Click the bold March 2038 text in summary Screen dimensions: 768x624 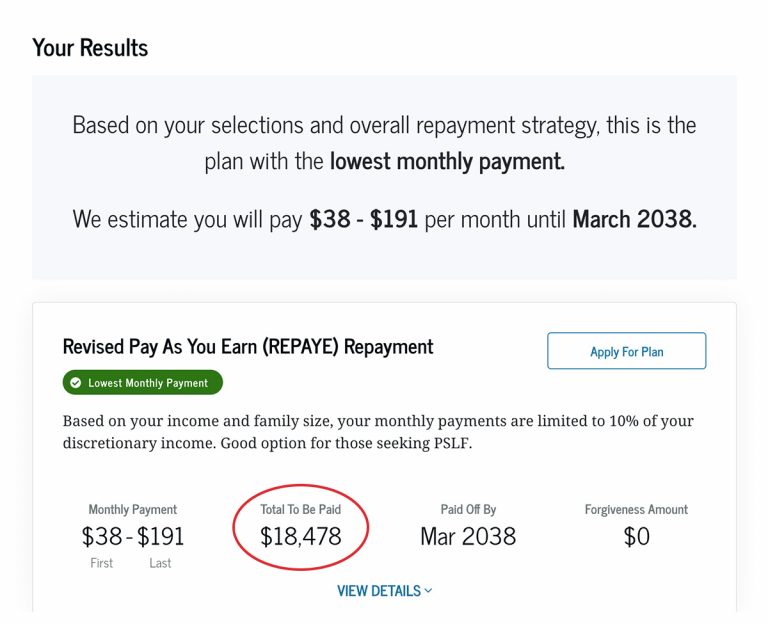[x=634, y=218]
